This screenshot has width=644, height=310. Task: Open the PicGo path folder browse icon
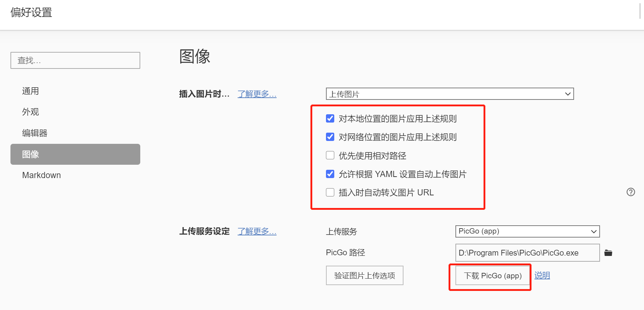608,253
